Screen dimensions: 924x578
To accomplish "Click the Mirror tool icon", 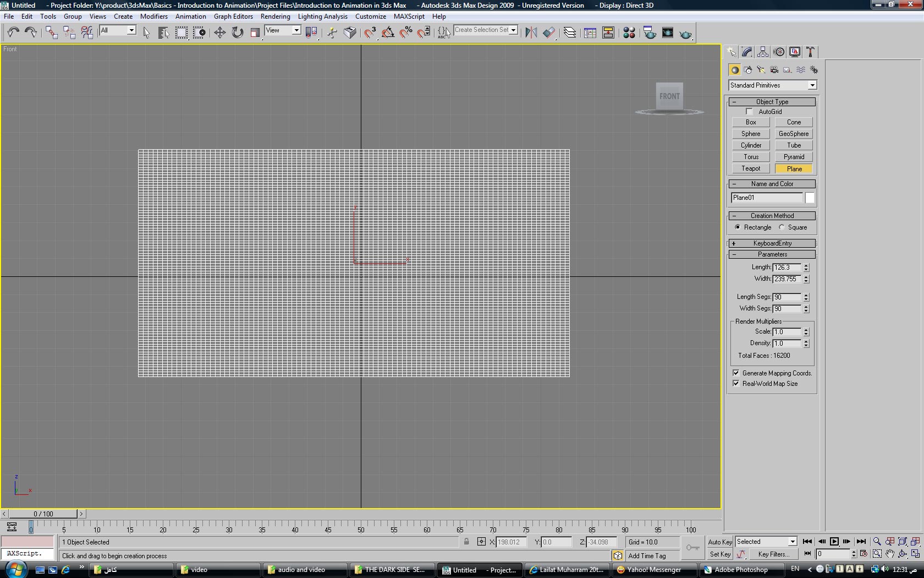I will [x=531, y=32].
